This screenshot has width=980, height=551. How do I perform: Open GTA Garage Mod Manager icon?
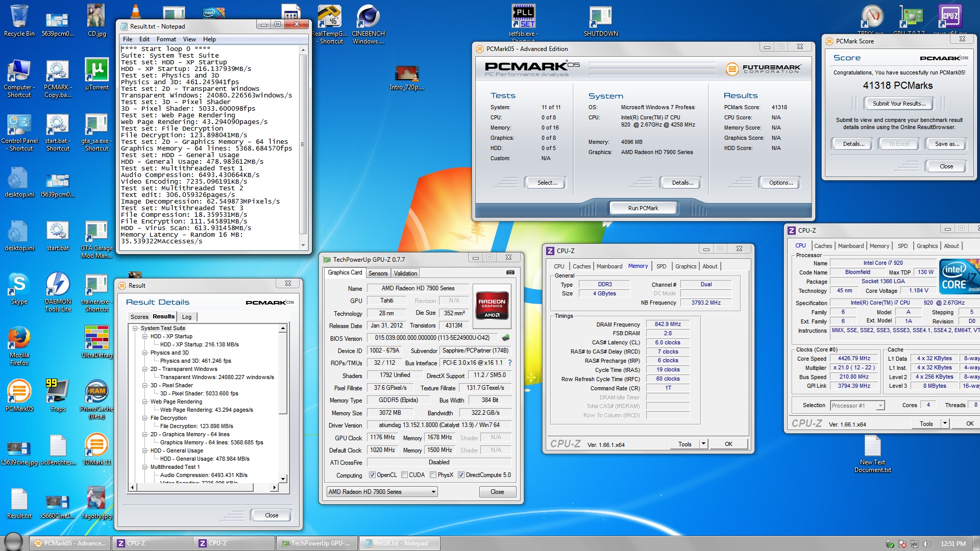pyautogui.click(x=96, y=240)
